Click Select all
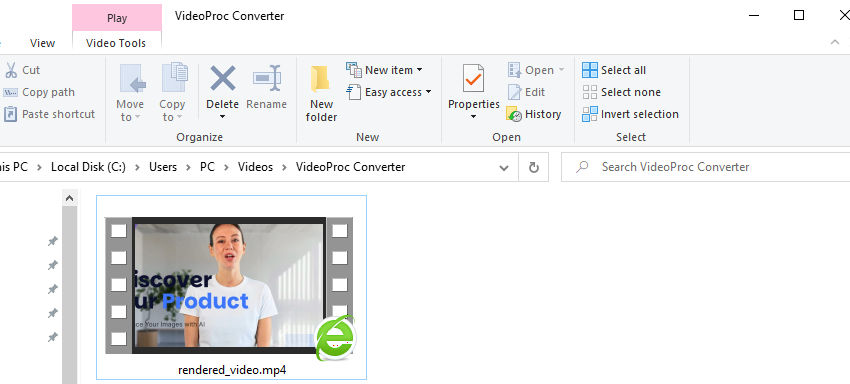The image size is (850, 384). coord(614,70)
